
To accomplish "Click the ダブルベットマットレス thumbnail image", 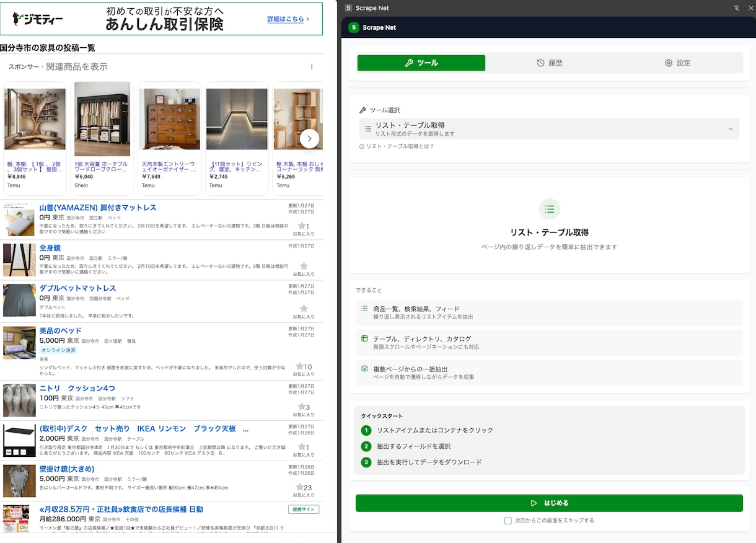I will tap(19, 301).
